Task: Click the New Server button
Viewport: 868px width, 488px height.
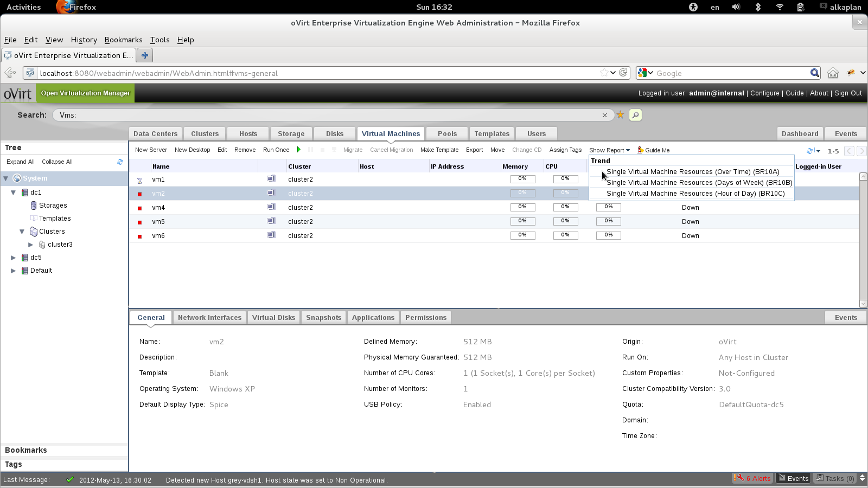Action: (151, 150)
